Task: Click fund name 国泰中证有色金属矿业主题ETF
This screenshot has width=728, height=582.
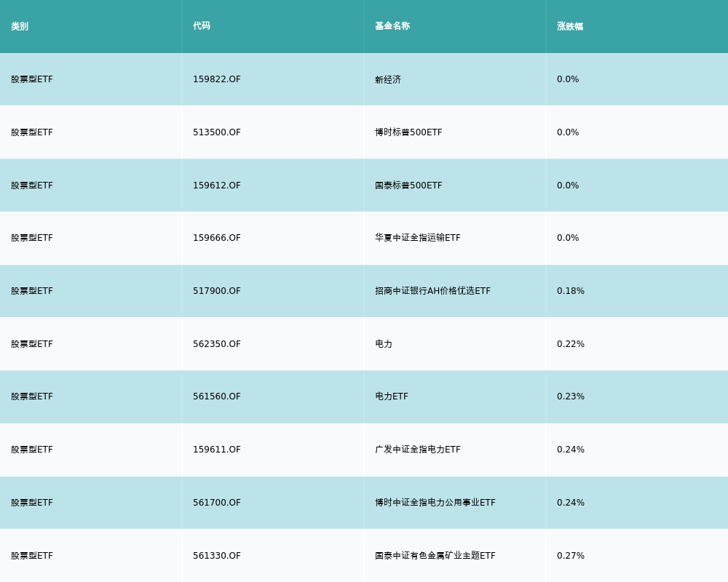Action: [x=435, y=556]
